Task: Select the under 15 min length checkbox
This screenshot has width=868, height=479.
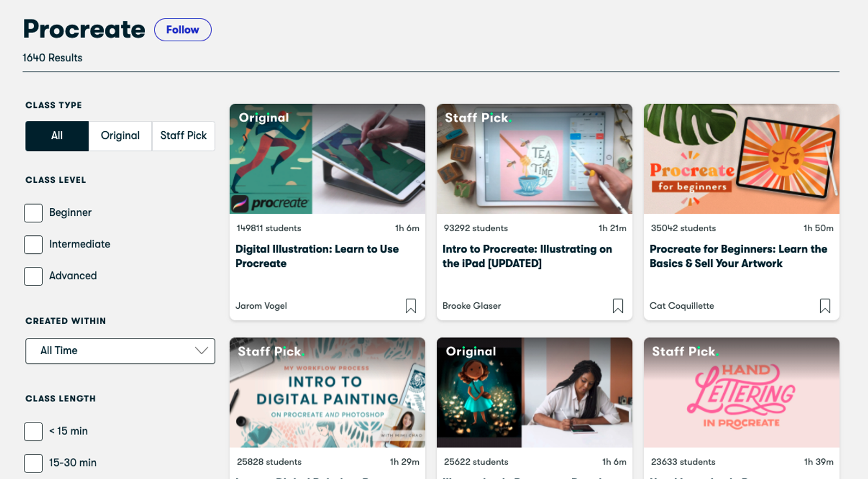Action: click(34, 431)
